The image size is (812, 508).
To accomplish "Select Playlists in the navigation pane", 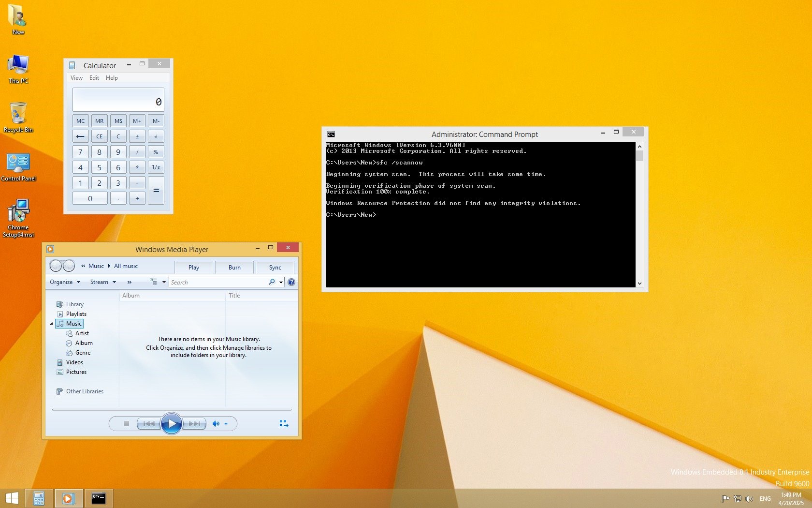I will 76,314.
